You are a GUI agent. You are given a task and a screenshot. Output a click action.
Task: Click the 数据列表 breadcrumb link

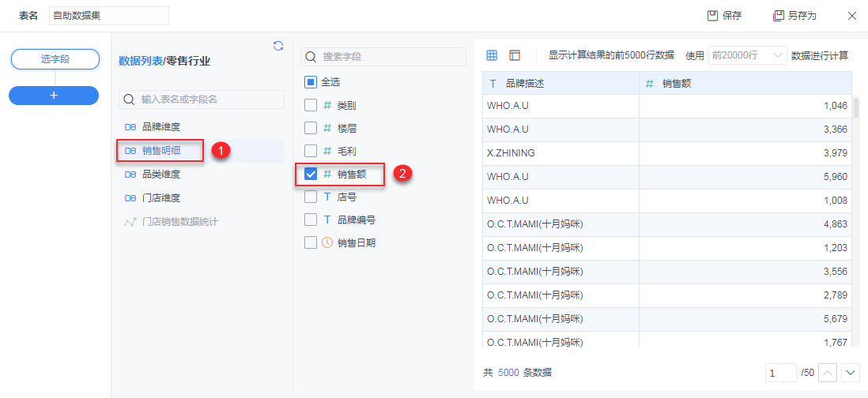coord(140,61)
